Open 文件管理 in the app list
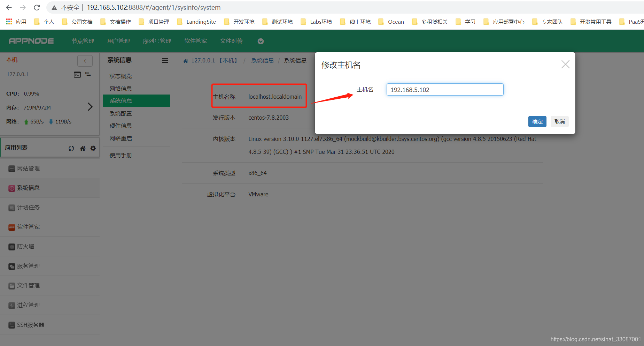This screenshot has height=346, width=644. coord(50,286)
